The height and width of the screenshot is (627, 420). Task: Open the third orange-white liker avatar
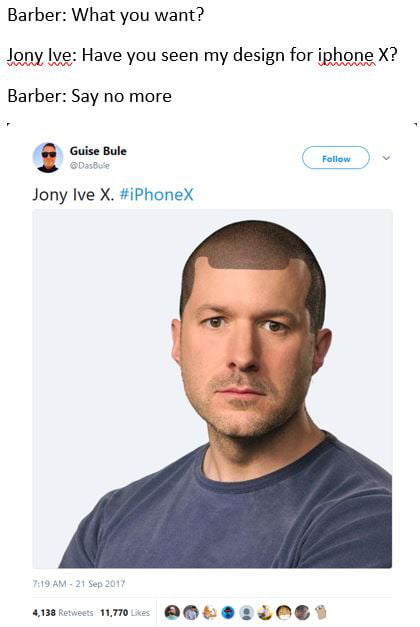(209, 612)
